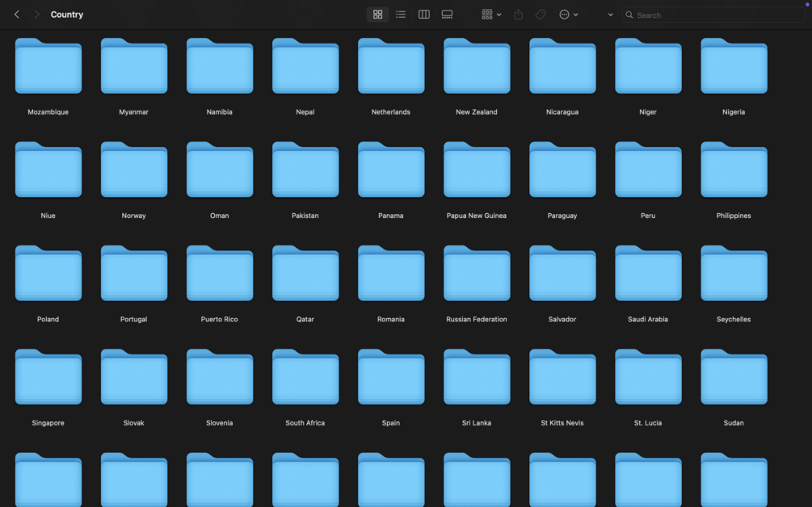The image size is (812, 507).
Task: Click the Russian Federation folder label
Action: [477, 319]
